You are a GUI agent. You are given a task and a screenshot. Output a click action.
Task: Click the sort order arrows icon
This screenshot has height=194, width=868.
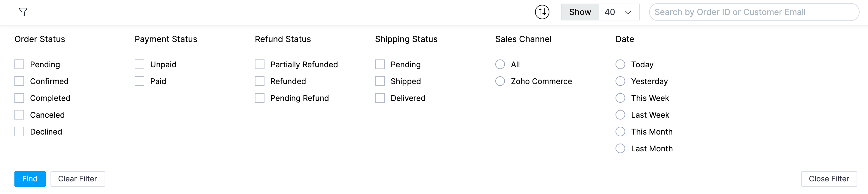(x=542, y=12)
